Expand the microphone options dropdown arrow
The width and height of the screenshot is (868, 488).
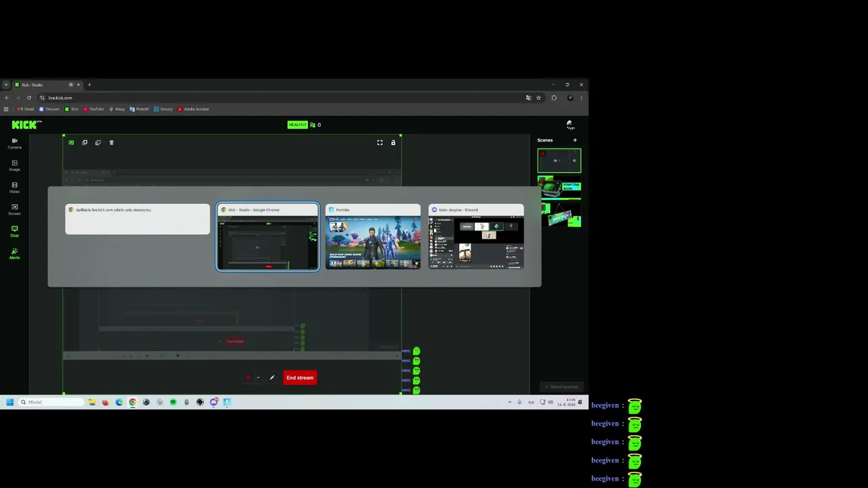pyautogui.click(x=258, y=378)
